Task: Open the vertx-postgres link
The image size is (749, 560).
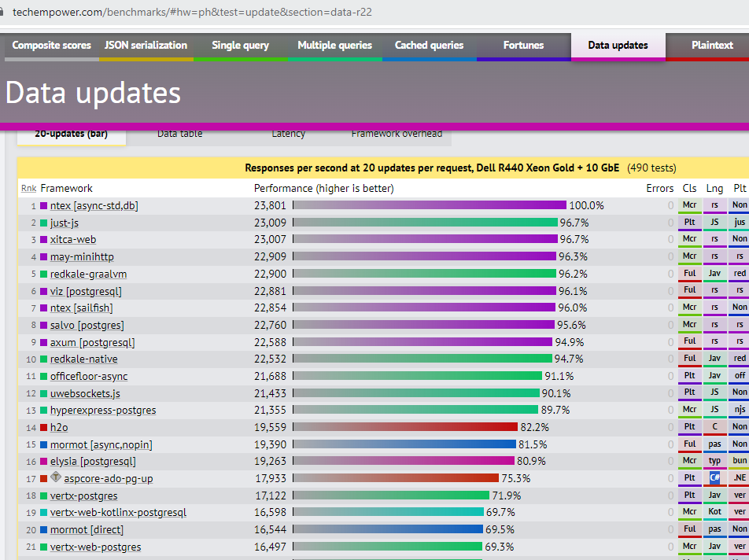Action: click(x=84, y=496)
